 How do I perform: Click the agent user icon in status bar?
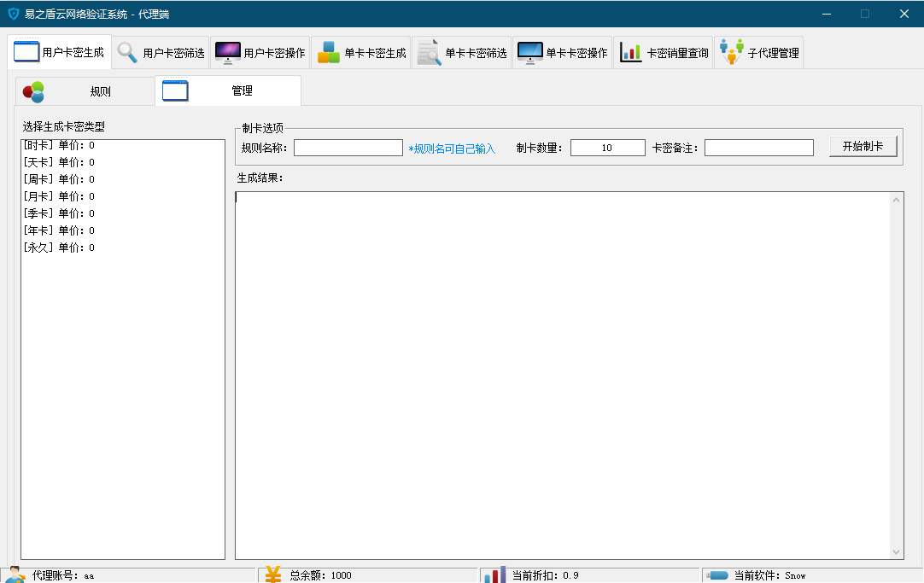pyautogui.click(x=15, y=575)
